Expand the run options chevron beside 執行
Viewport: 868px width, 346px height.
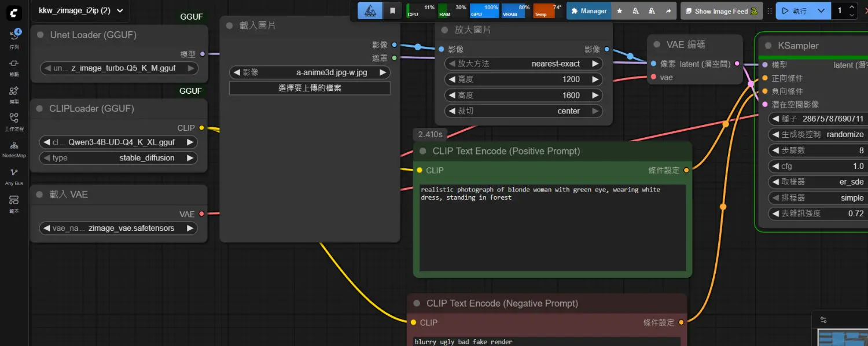coord(821,10)
